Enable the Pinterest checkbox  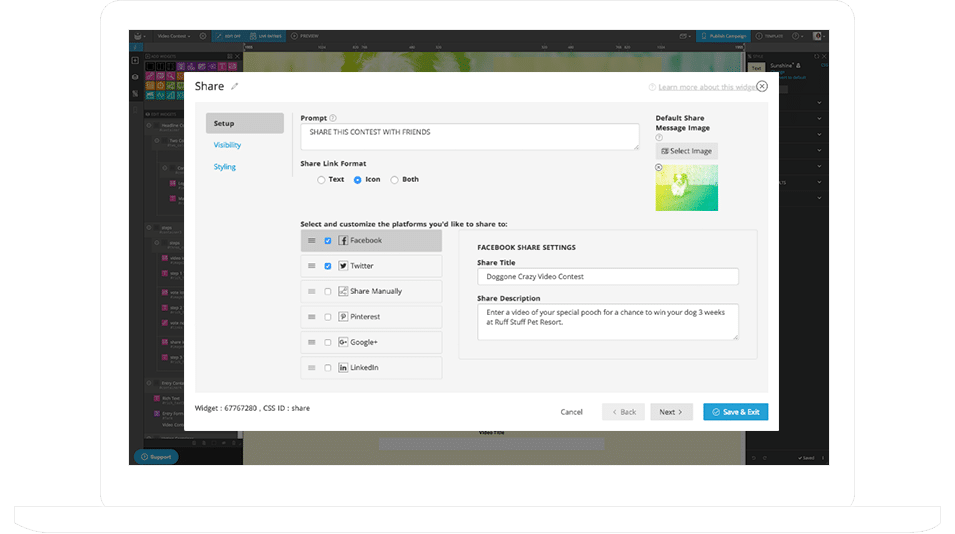coord(328,317)
